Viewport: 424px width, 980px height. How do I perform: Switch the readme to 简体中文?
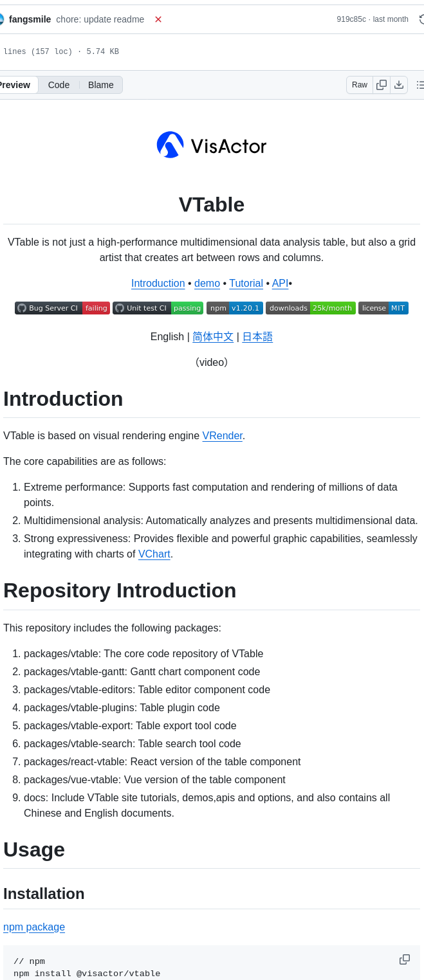tap(213, 336)
